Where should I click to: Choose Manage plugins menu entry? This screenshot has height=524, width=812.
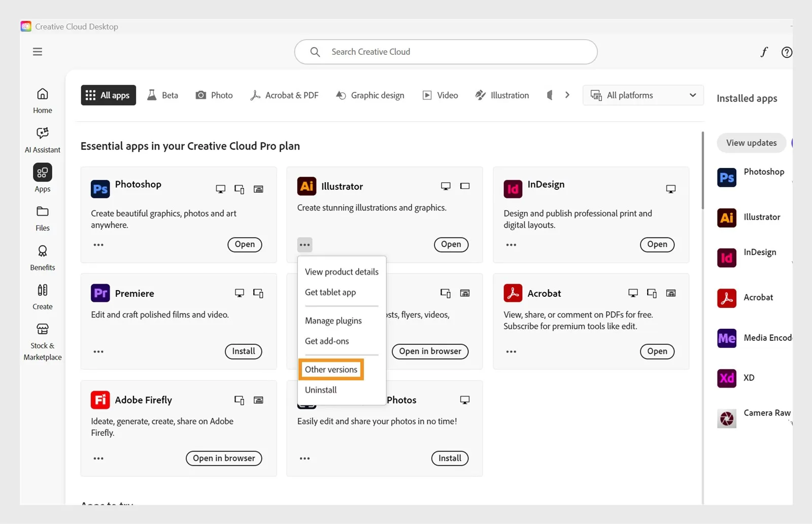(x=333, y=321)
